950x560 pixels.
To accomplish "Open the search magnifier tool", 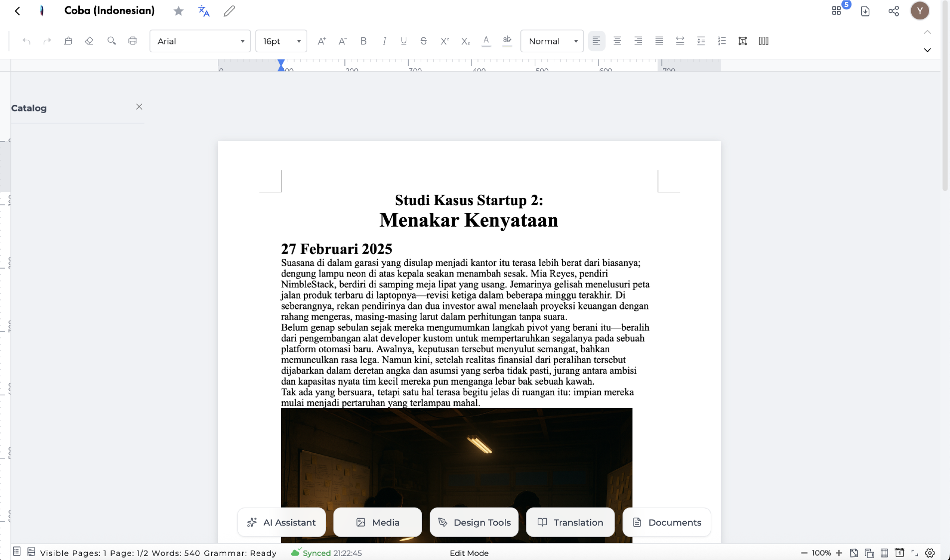I will pyautogui.click(x=111, y=41).
